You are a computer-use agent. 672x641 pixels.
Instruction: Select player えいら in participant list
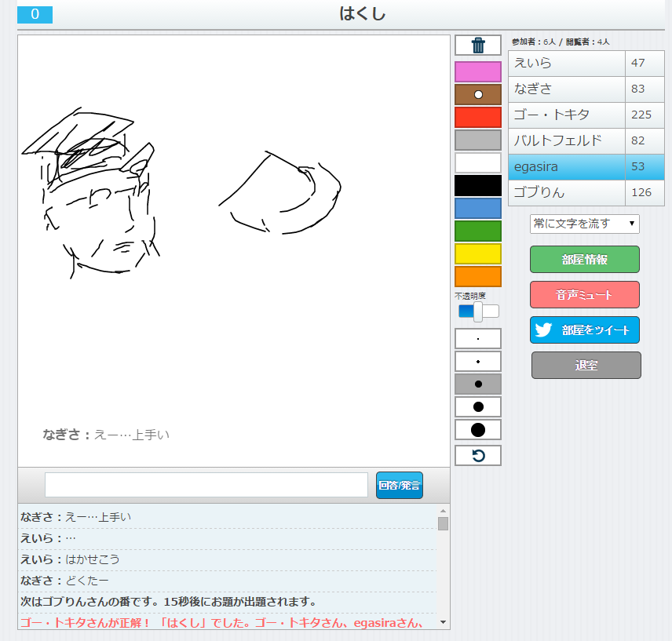pos(567,63)
